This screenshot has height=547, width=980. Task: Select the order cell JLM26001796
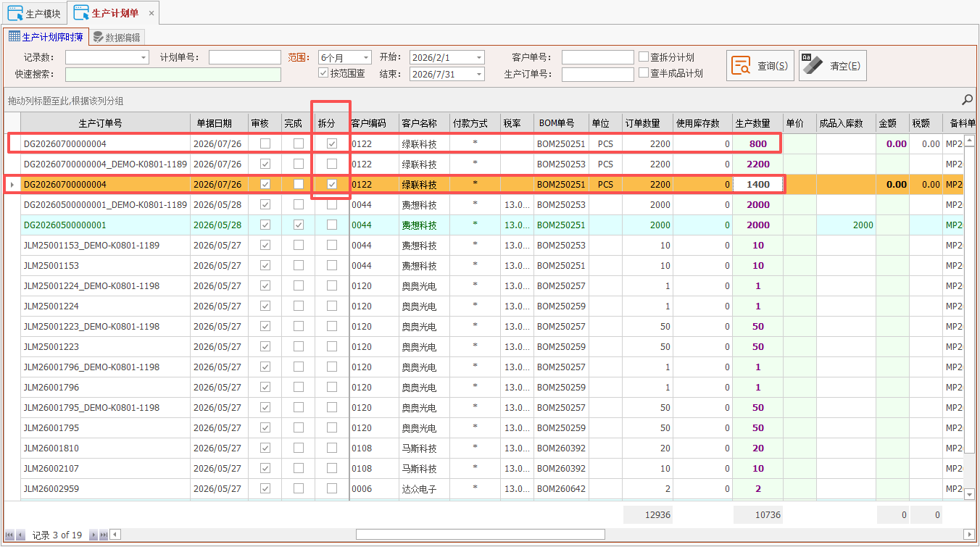[106, 388]
